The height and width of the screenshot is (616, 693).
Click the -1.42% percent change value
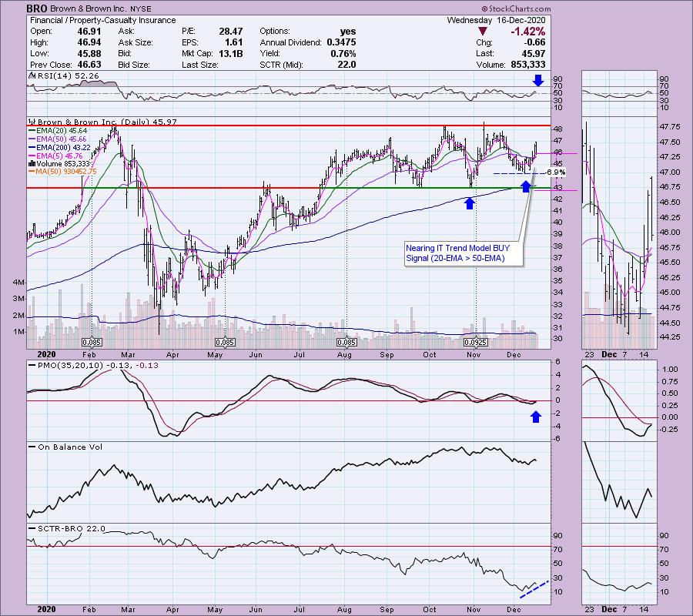527,32
